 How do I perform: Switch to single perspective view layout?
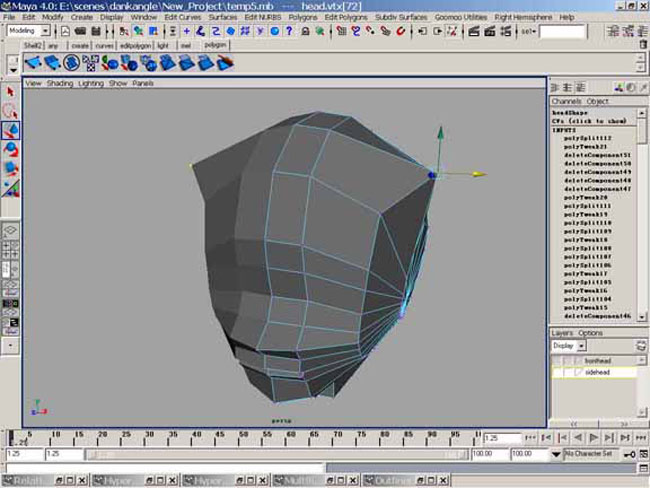pos(10,231)
